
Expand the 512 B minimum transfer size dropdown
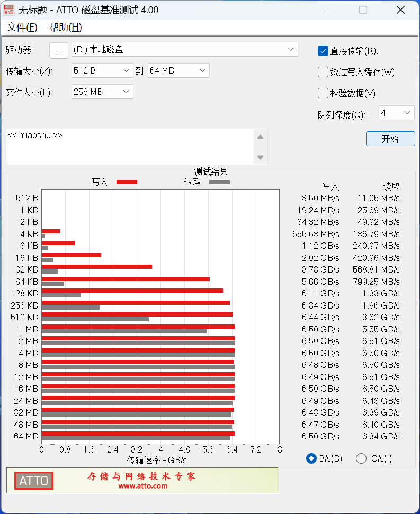point(102,70)
